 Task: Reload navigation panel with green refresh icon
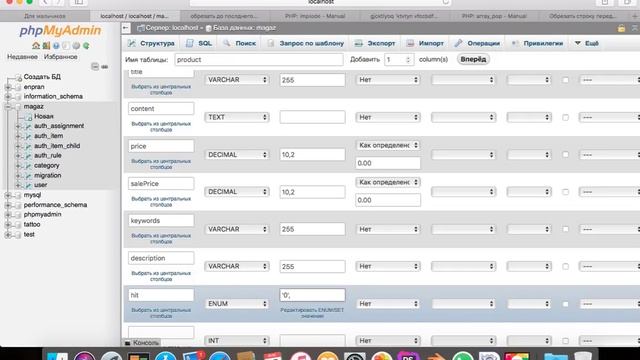tap(86, 46)
